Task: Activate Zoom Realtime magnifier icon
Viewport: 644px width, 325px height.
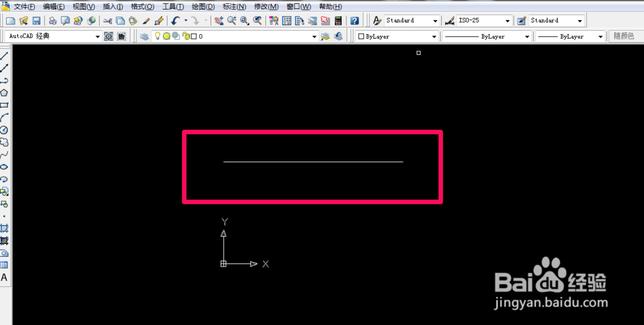Action: (232, 21)
